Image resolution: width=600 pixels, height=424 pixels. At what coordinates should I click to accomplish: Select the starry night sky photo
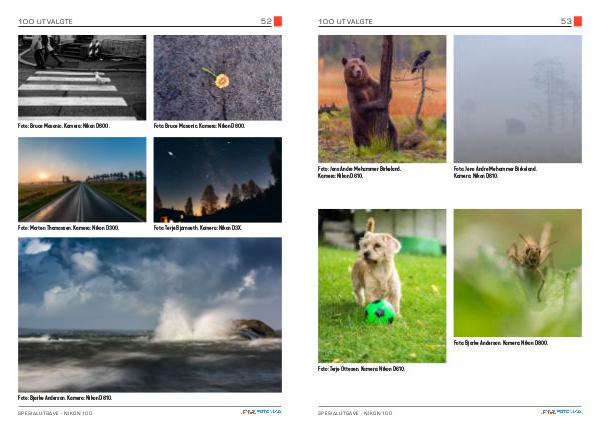pos(217,179)
